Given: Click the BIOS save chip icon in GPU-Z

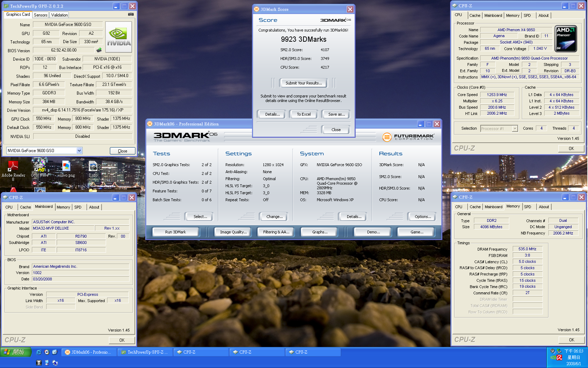Looking at the screenshot, I should click(99, 50).
